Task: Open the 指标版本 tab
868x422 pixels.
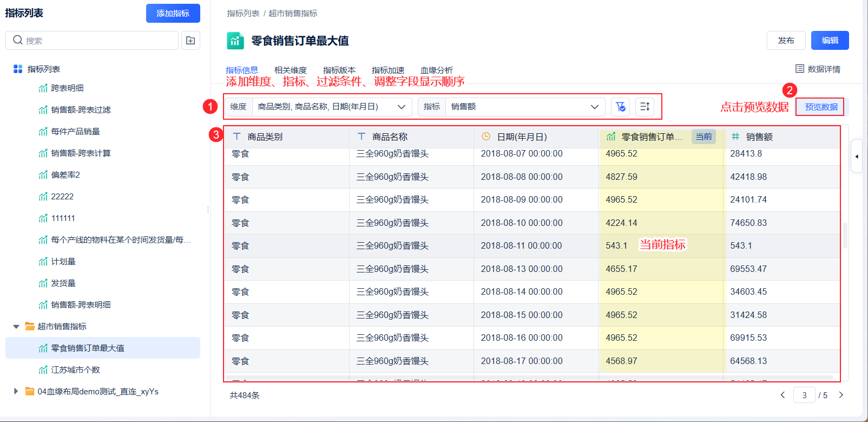Action: click(339, 70)
